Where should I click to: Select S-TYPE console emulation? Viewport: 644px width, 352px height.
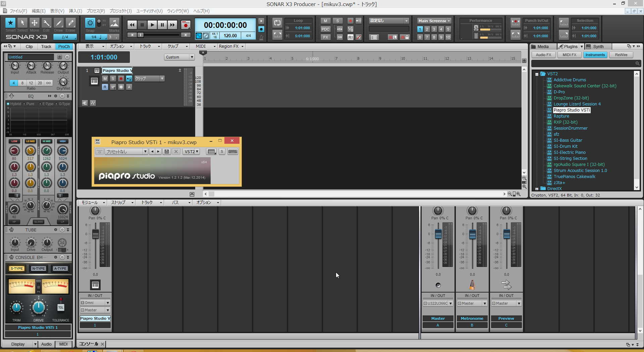pos(17,269)
